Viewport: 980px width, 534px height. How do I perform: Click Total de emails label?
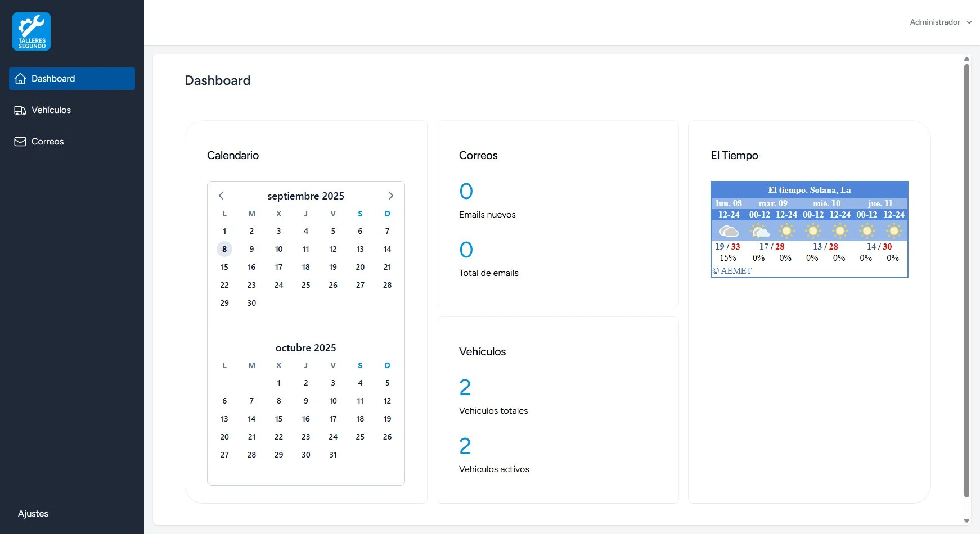point(489,273)
